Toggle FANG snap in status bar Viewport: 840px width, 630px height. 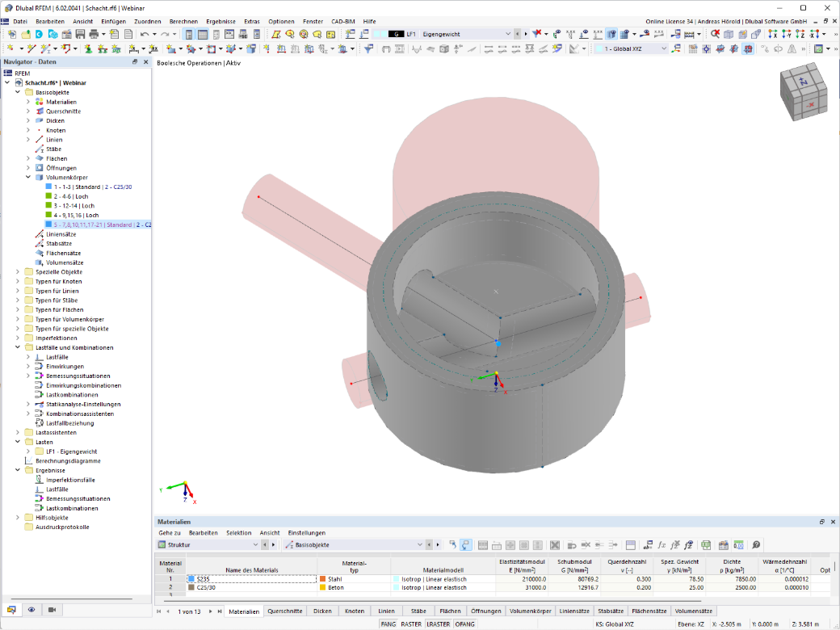coord(388,624)
